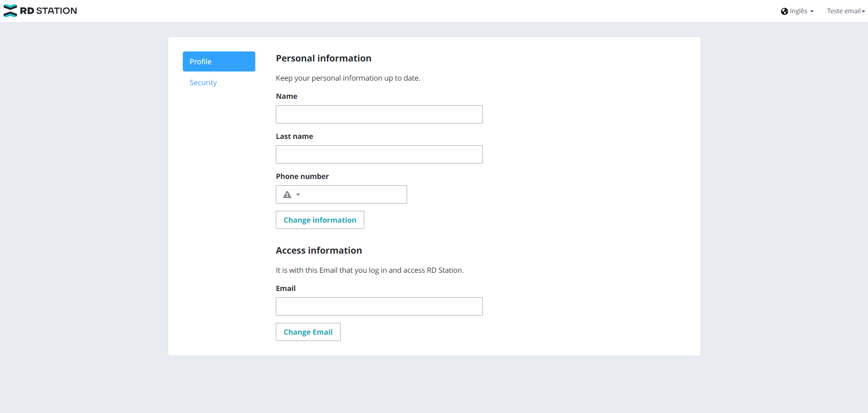Click the globe icon beside Inglês
This screenshot has width=868, height=413.
pyautogui.click(x=785, y=11)
